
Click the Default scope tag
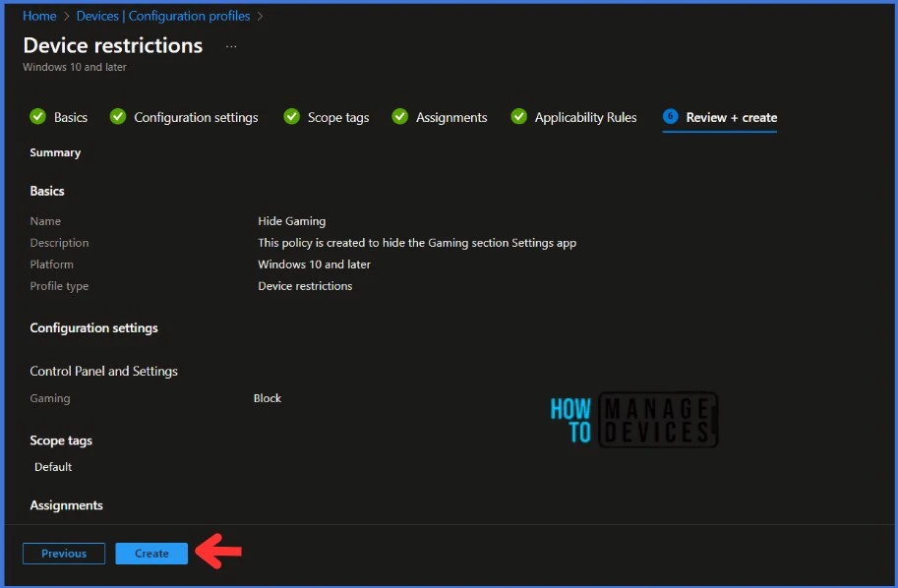click(53, 467)
